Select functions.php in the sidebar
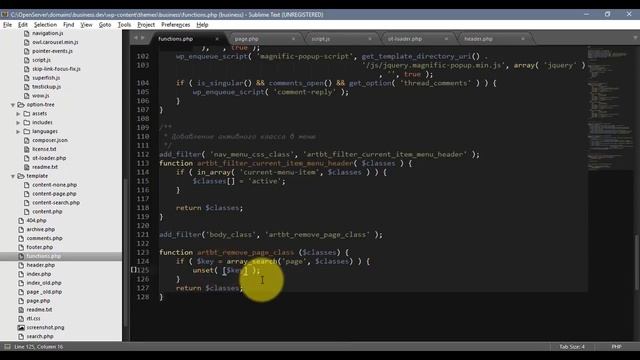 coord(44,256)
